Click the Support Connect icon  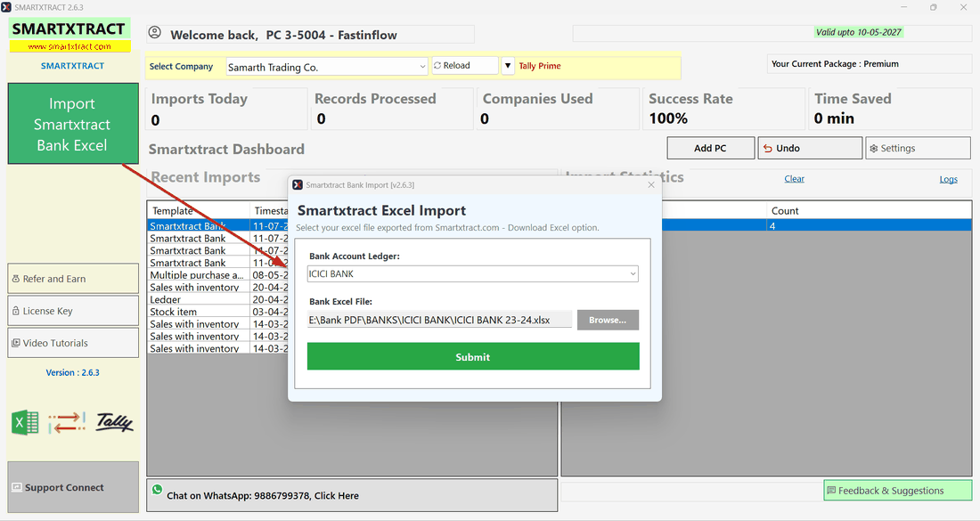[x=17, y=487]
